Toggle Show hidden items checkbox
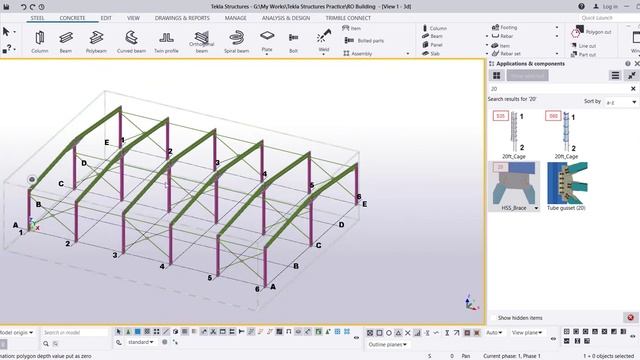 point(493,318)
